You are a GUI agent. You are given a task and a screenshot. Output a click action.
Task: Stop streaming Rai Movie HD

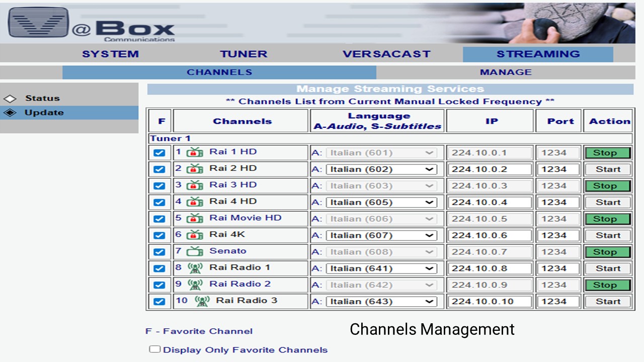tap(607, 219)
